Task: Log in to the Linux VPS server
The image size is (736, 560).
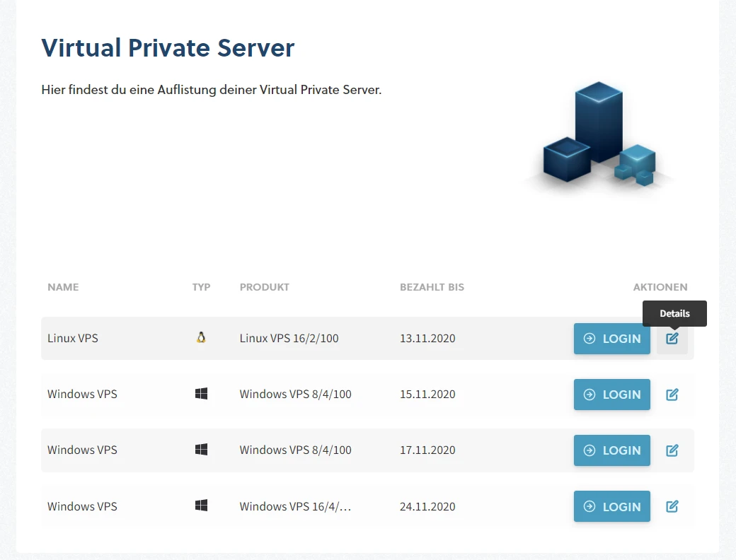Action: (x=611, y=339)
